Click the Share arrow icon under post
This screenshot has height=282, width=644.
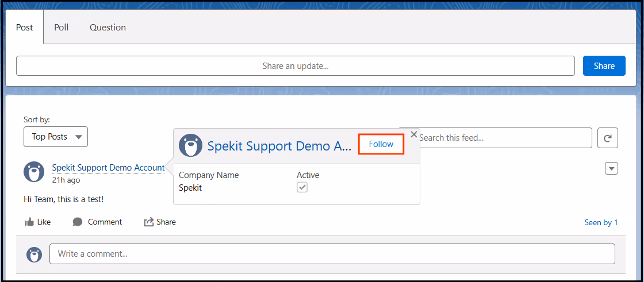(148, 222)
